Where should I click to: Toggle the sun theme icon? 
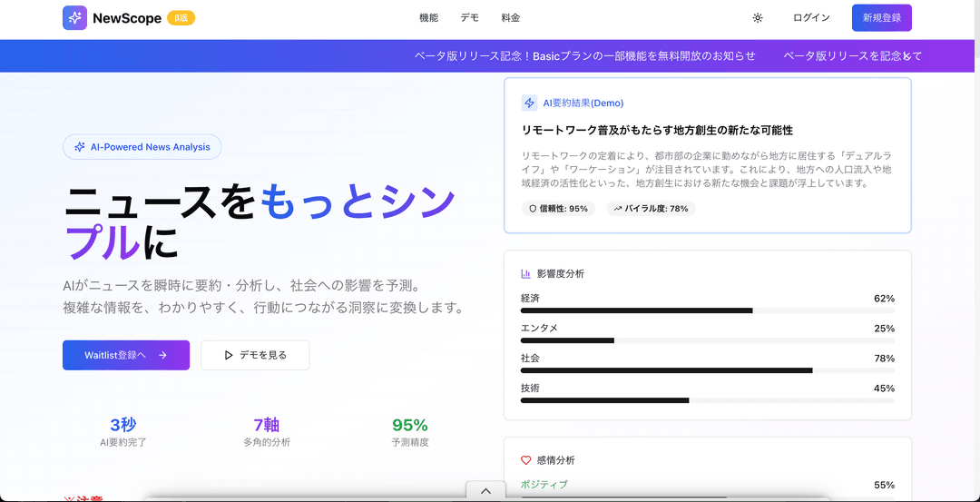[x=758, y=18]
